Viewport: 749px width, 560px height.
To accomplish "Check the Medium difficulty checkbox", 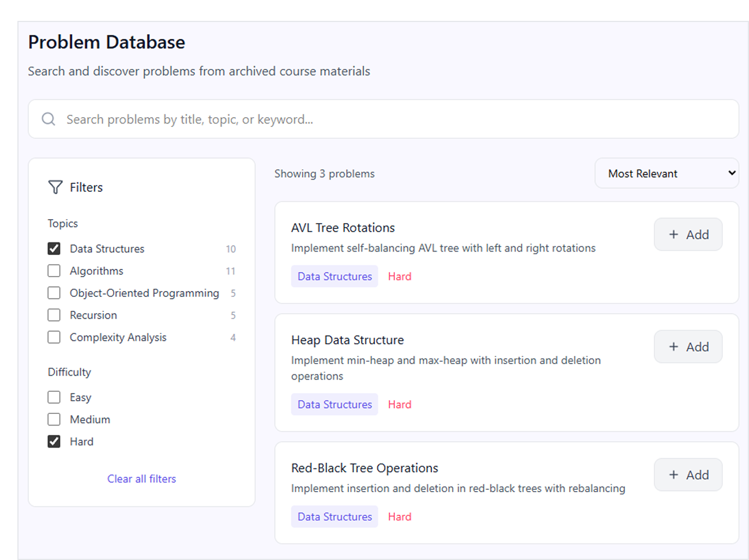I will (x=54, y=419).
